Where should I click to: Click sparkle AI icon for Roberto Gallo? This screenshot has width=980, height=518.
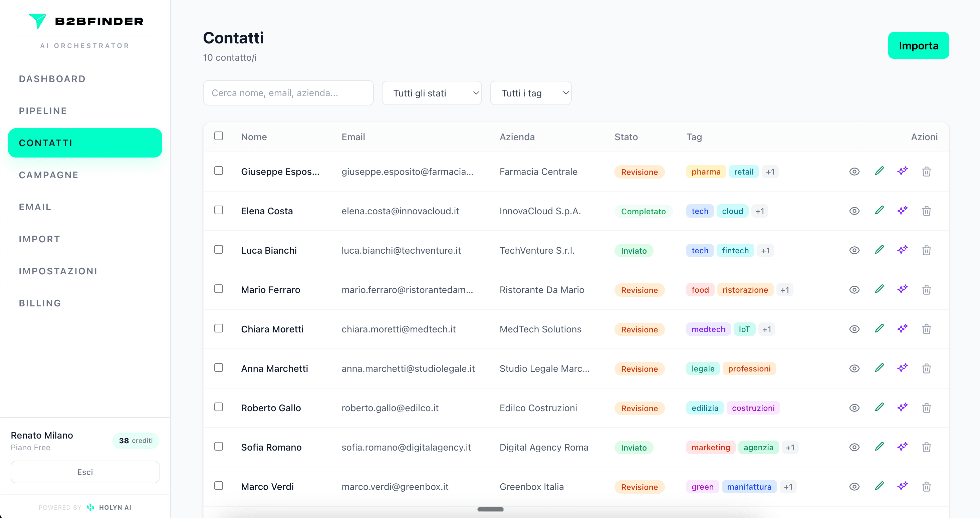pos(902,407)
